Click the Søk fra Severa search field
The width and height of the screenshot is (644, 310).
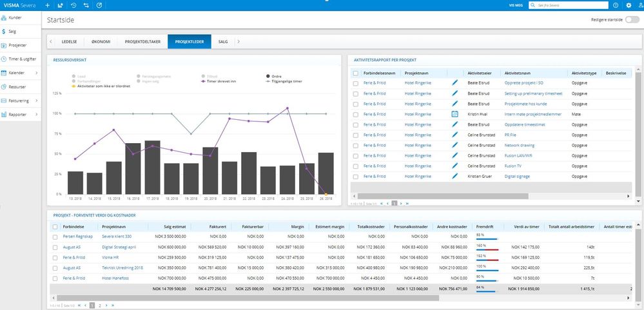569,5
